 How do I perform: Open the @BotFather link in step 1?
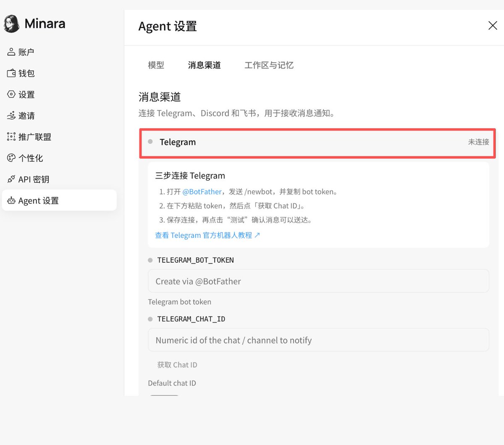(202, 192)
